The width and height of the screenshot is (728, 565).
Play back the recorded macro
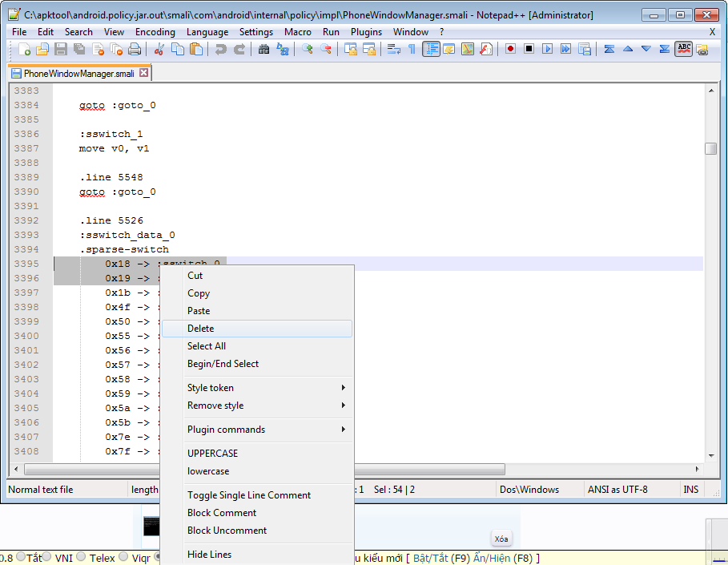click(x=547, y=49)
